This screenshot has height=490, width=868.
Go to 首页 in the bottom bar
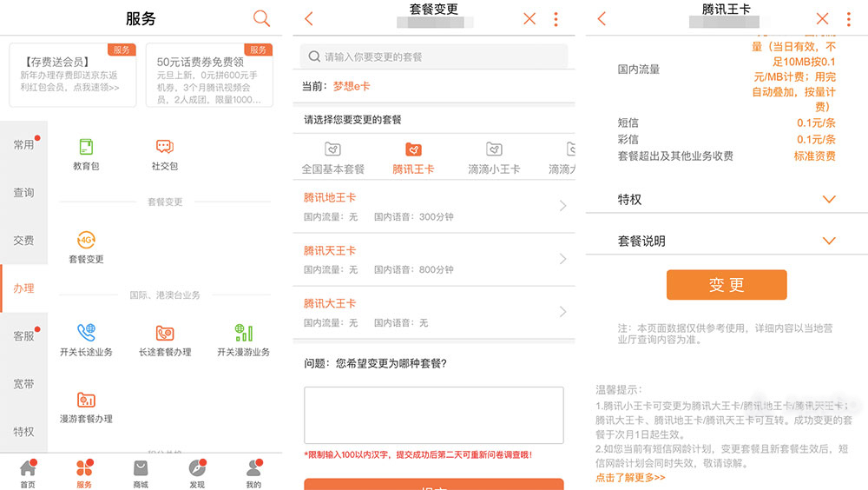[28, 473]
